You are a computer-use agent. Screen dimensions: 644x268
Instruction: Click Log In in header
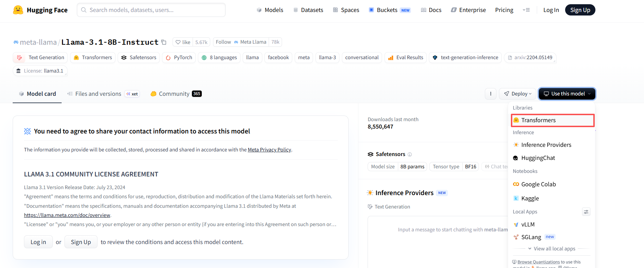[x=551, y=10]
